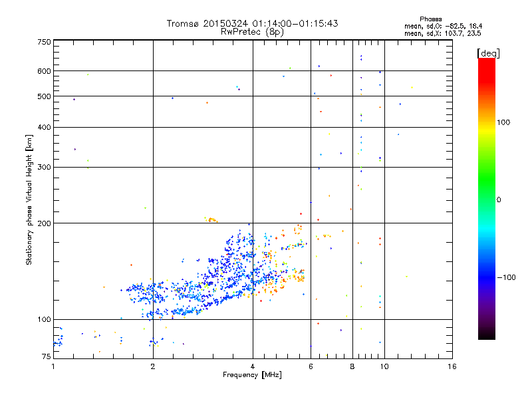Click the 'Frequency [MHz]' axis label
532x399 pixels.
point(252,375)
